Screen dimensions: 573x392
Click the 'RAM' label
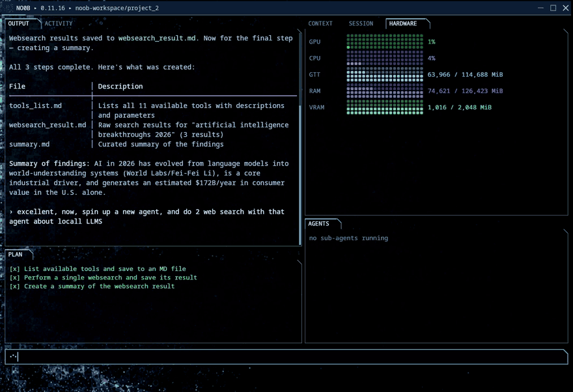pos(314,91)
